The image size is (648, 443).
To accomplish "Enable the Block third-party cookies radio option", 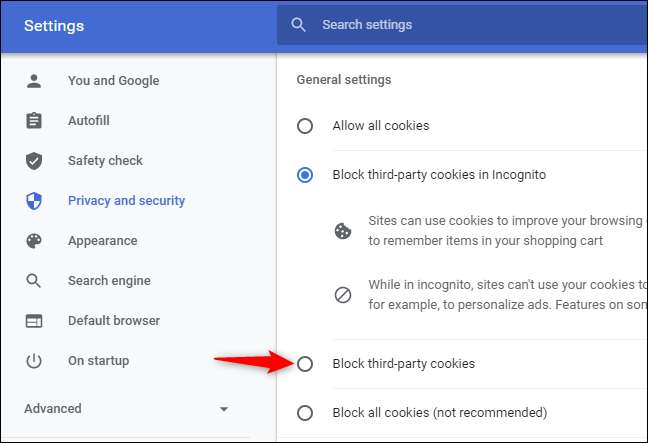I will 305,364.
